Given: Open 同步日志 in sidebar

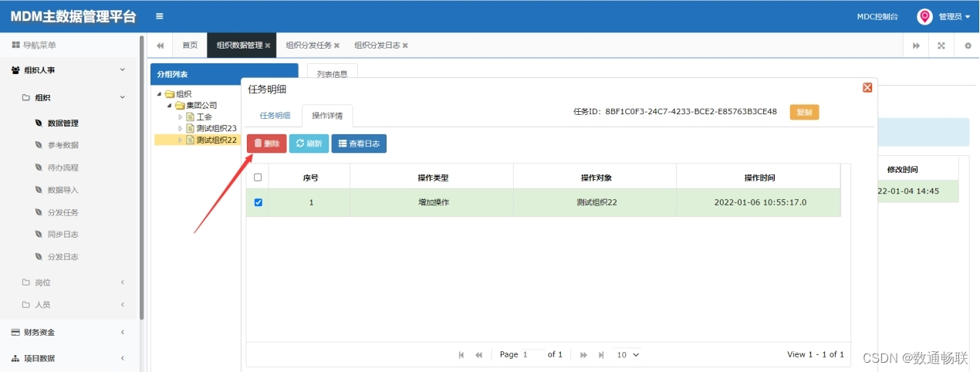Looking at the screenshot, I should coord(63,235).
